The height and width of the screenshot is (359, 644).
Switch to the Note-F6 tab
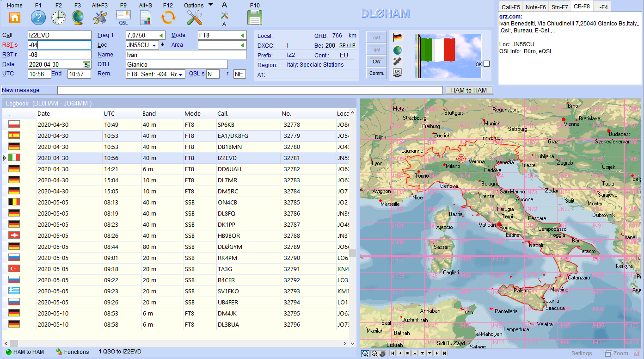(536, 7)
